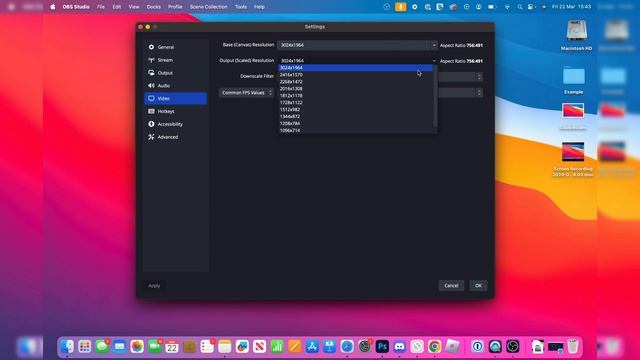Open the Tools menu
This screenshot has height=360, width=640.
click(x=241, y=7)
